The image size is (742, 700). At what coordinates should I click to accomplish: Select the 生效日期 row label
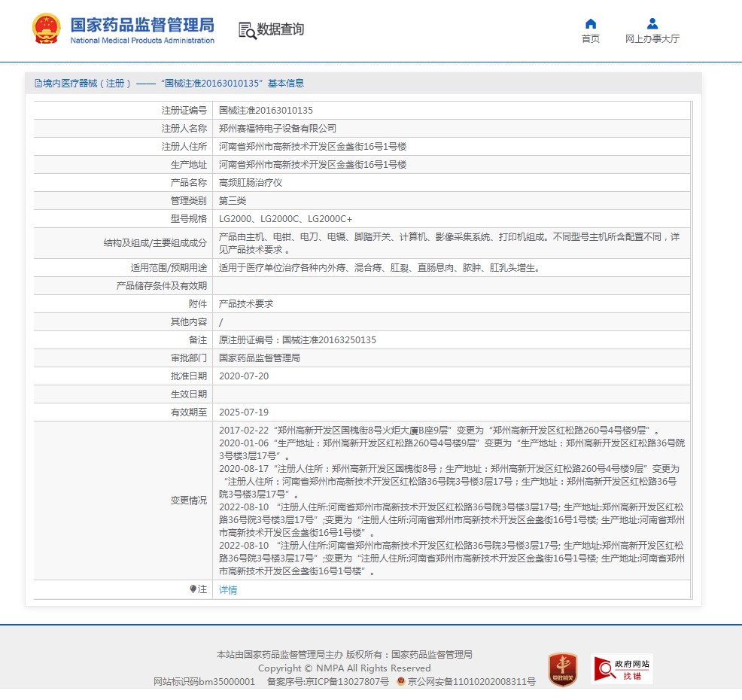click(189, 394)
